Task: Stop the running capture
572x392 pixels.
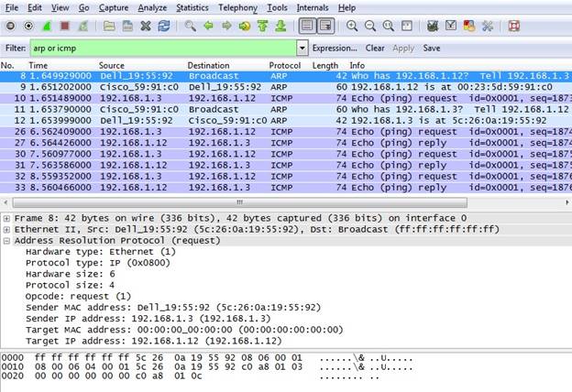Action: tap(65, 26)
